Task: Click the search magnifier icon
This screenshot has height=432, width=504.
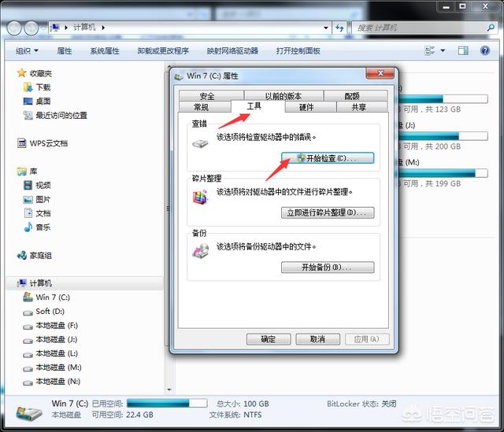Action: [x=491, y=28]
